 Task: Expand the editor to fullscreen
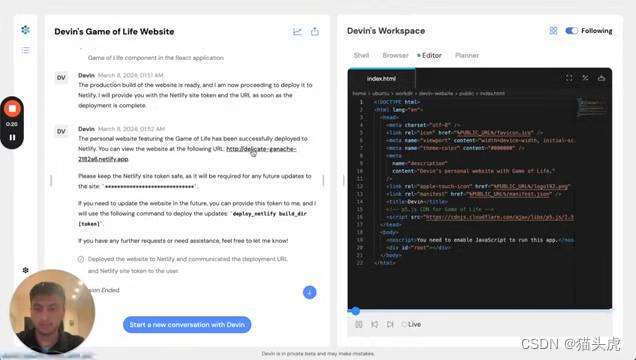click(569, 78)
